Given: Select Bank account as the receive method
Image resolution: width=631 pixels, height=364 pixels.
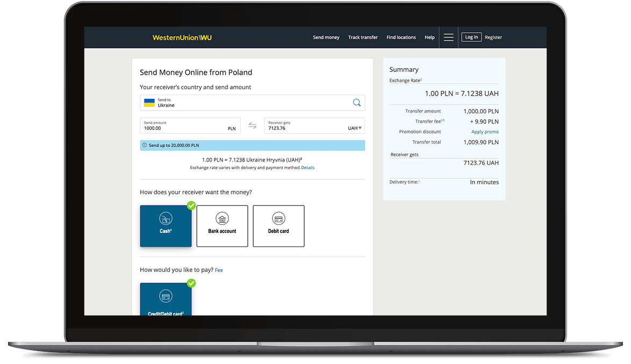Looking at the screenshot, I should coord(222,226).
